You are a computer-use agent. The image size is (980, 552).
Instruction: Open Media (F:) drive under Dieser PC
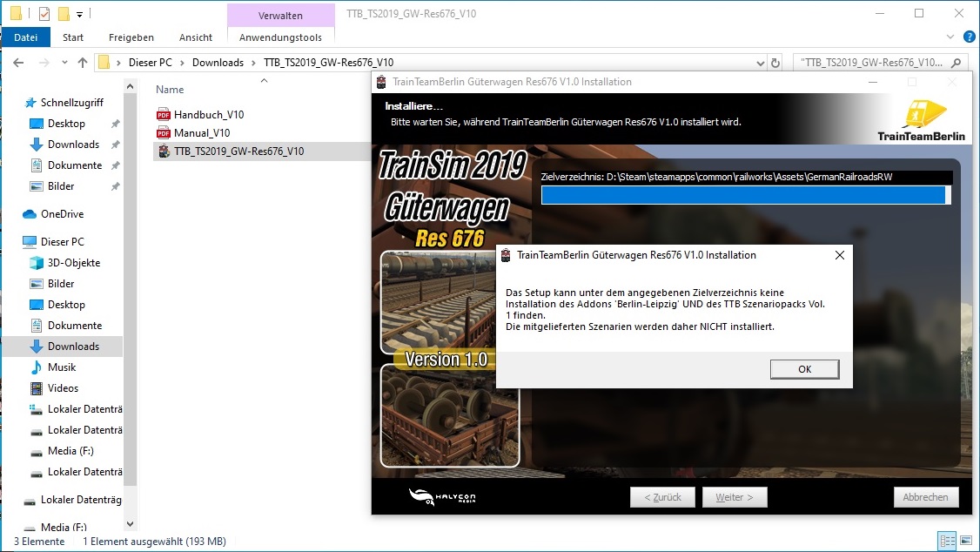(x=70, y=451)
